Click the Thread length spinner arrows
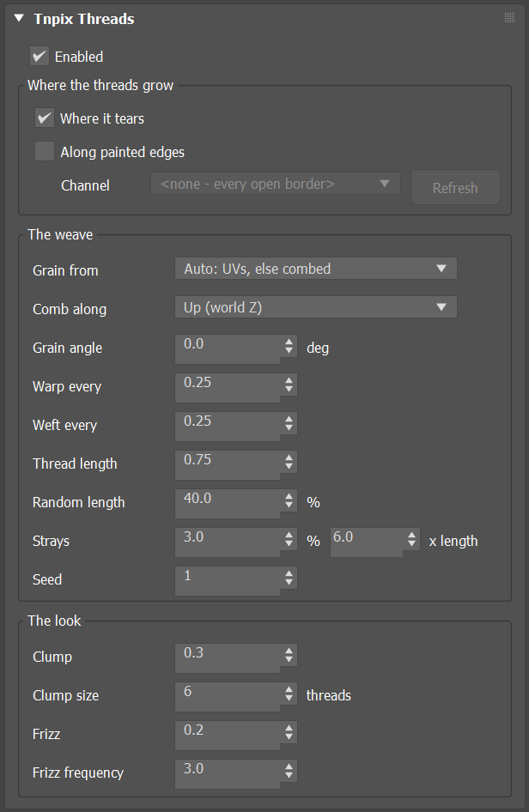Image resolution: width=529 pixels, height=812 pixels. tap(289, 462)
